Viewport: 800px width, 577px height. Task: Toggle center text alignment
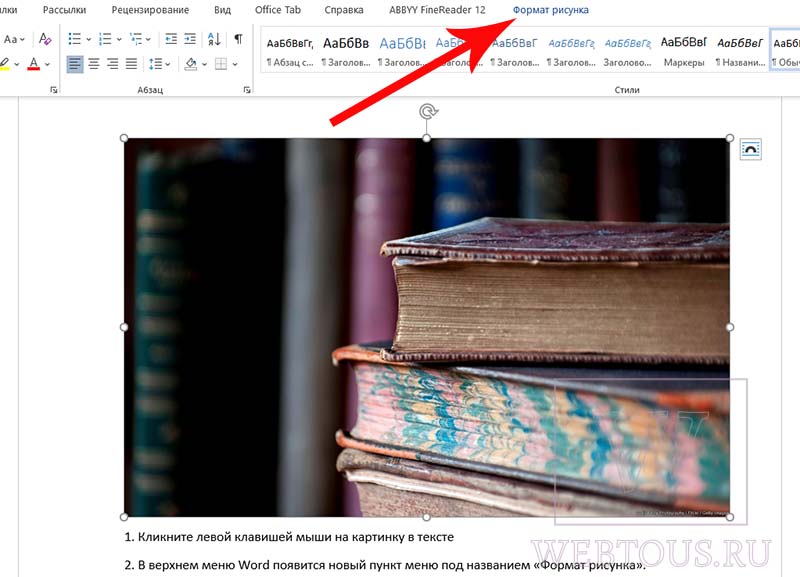coord(94,64)
